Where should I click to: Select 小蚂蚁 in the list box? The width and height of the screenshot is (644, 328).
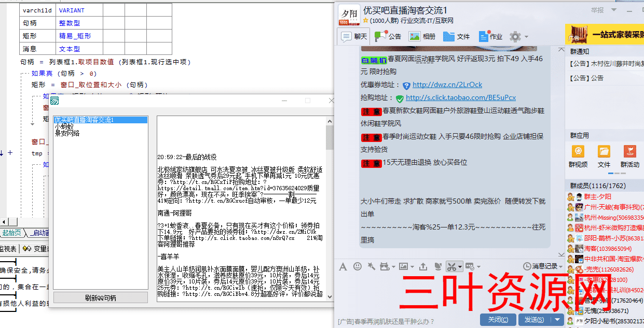pyautogui.click(x=64, y=126)
